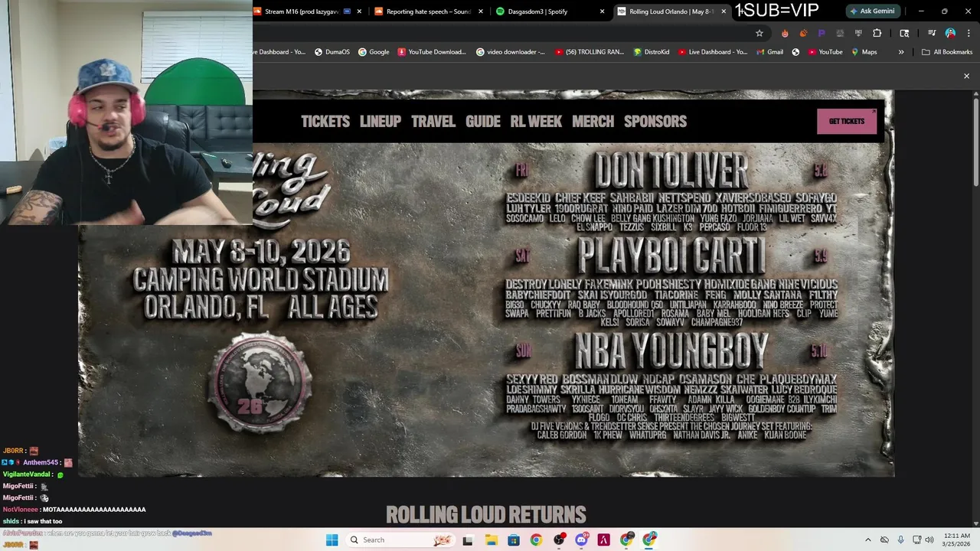Open the video downloader bookmark
This screenshot has height=551, width=980.
click(x=511, y=52)
